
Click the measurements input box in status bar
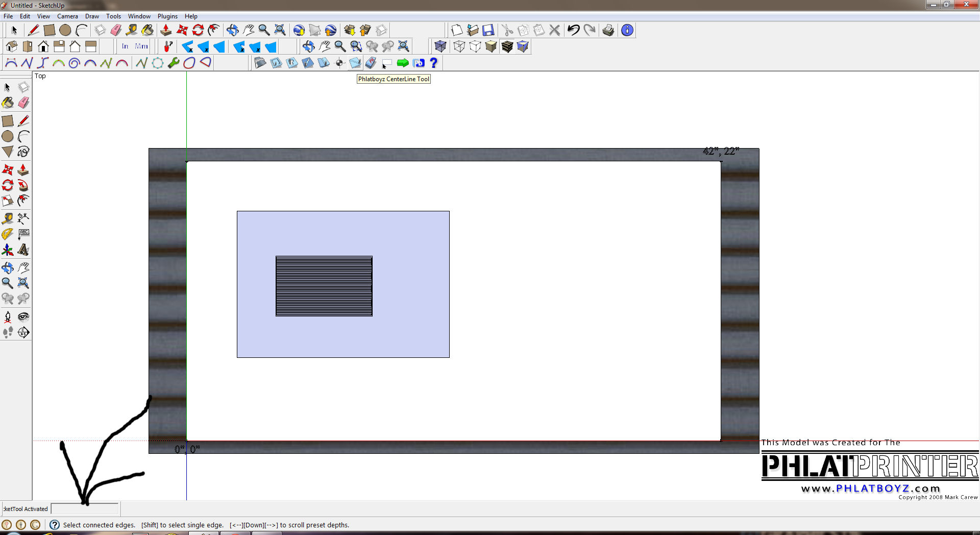coord(85,508)
